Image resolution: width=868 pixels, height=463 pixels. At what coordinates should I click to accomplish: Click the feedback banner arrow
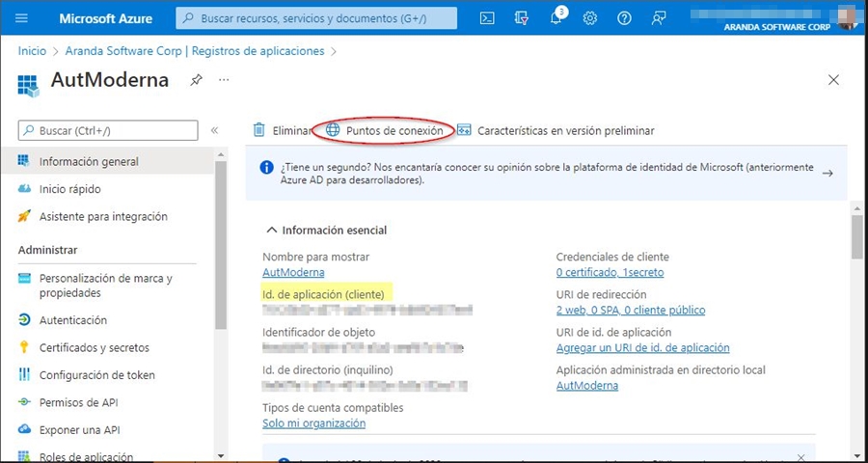827,173
